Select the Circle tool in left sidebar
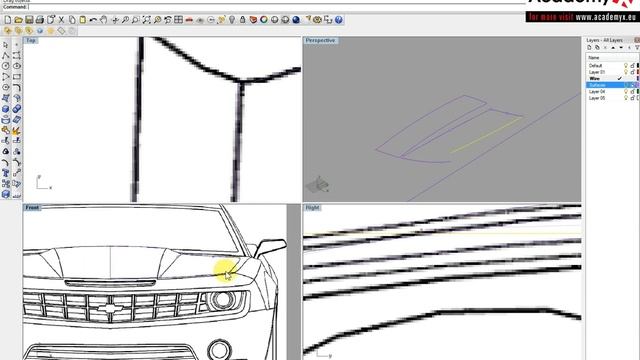This screenshot has height=360, width=640. [5, 66]
